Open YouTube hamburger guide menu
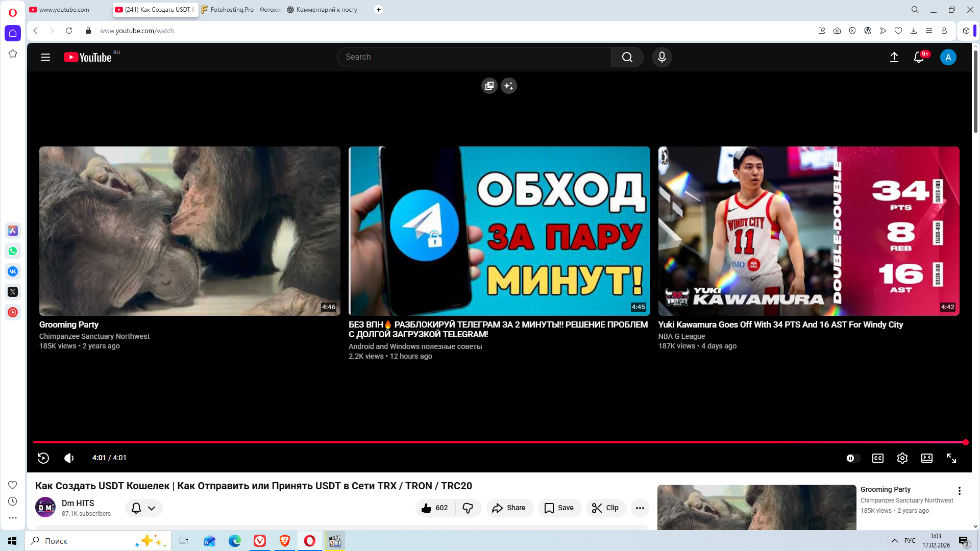The width and height of the screenshot is (980, 551). coord(45,57)
